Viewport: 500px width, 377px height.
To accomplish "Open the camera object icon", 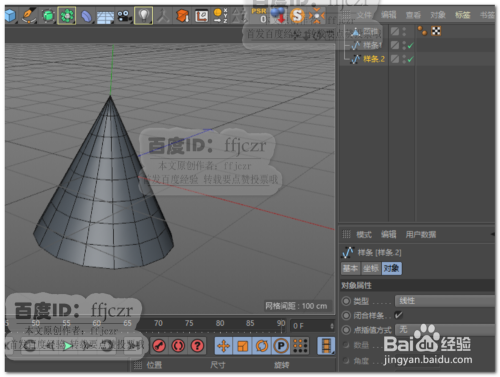I will point(124,16).
